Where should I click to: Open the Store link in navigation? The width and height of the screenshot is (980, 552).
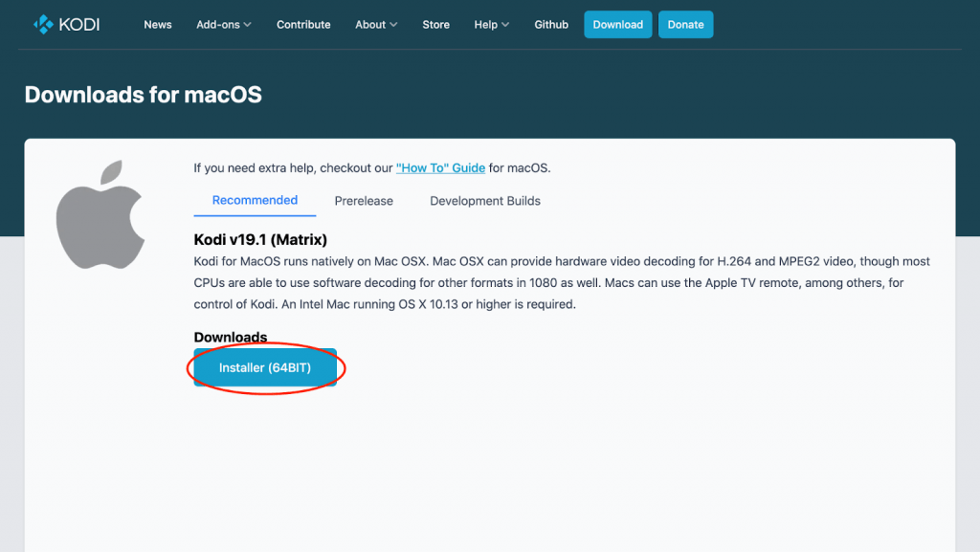[x=435, y=24]
